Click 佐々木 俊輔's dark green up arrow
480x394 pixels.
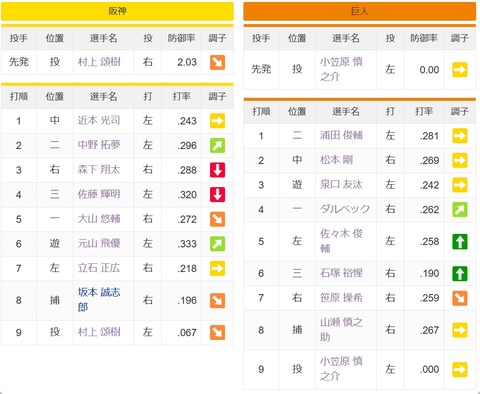pos(460,242)
